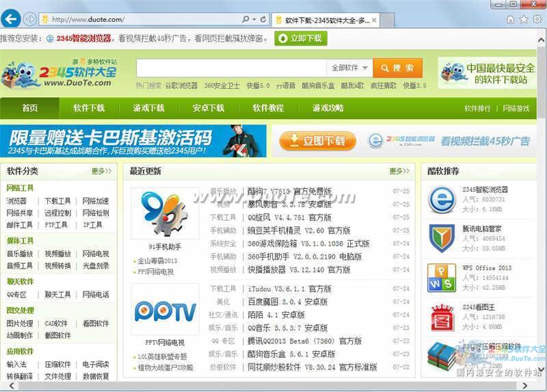Image resolution: width=547 pixels, height=392 pixels.
Task: Click the browser back arrow button
Action: 11,19
